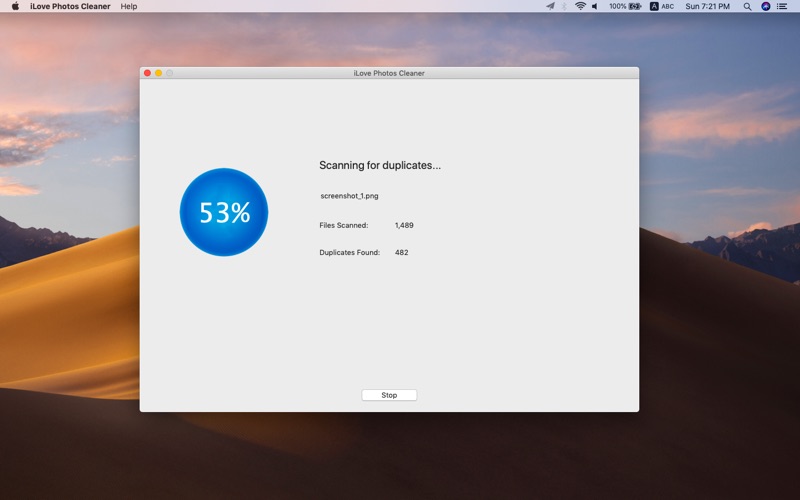Open Notification Center list icon
This screenshot has height=500, width=800.
[782, 6]
